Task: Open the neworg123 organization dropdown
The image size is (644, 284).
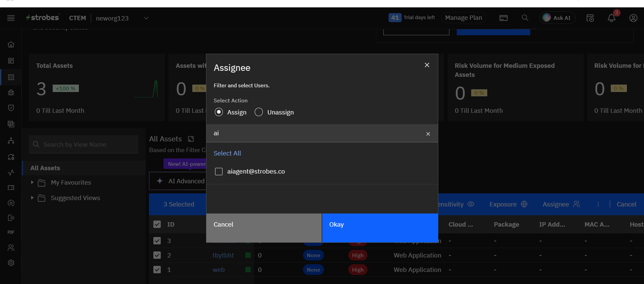Action: coord(146,18)
